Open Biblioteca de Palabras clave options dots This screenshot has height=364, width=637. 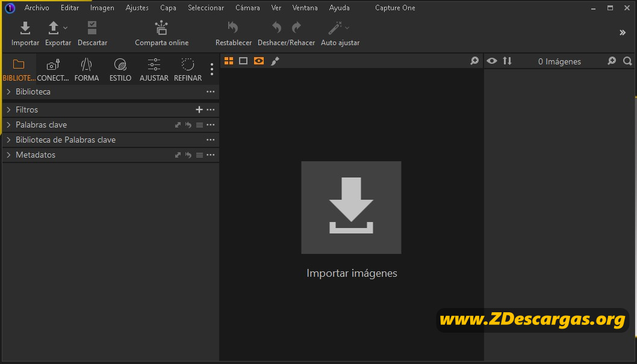tap(211, 140)
